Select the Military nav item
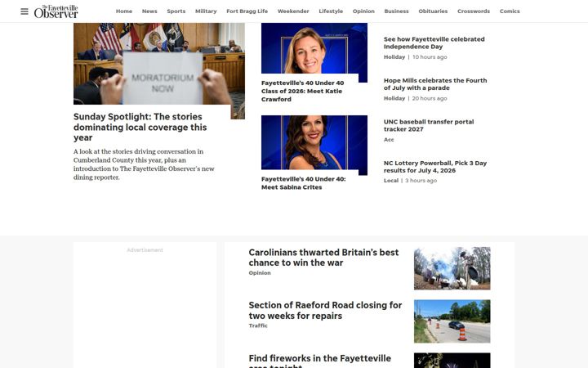Screen dimensions: 588x368 coord(206,11)
